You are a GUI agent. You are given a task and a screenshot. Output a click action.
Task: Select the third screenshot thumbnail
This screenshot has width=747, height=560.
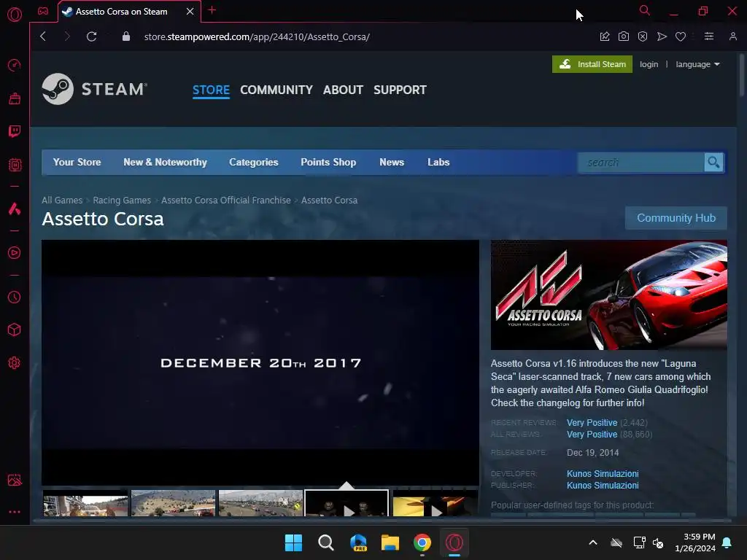tap(260, 503)
